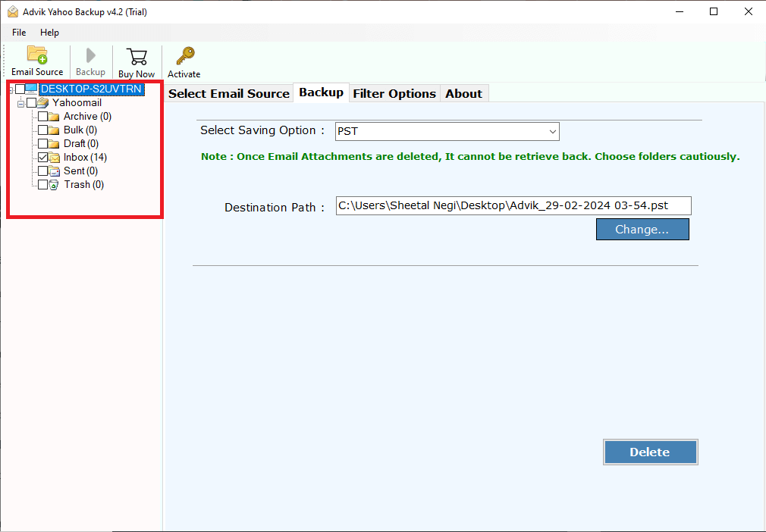Click the Bulk folder icon
The height and width of the screenshot is (532, 766).
54,130
